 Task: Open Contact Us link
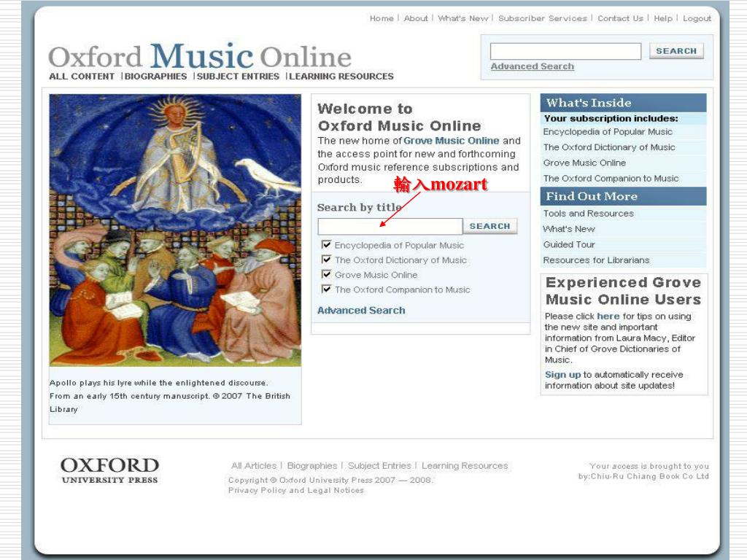[x=620, y=18]
